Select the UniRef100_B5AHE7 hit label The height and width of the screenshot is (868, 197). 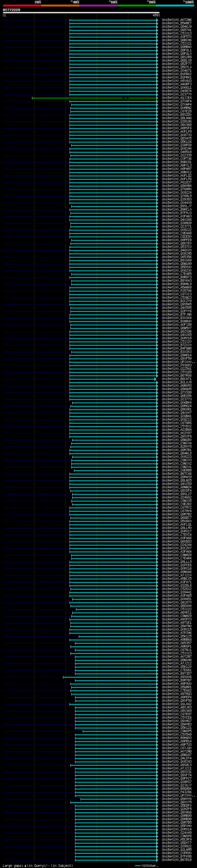point(176,23)
